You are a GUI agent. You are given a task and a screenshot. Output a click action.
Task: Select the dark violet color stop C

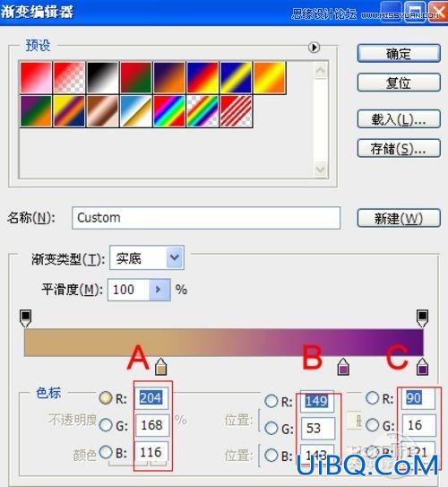pos(422,367)
